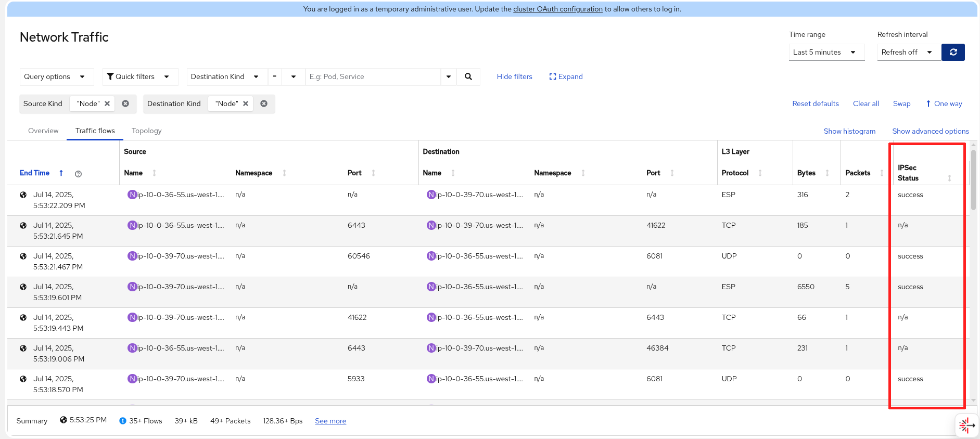This screenshot has height=439, width=980.
Task: Click the refresh icon button
Action: (953, 52)
